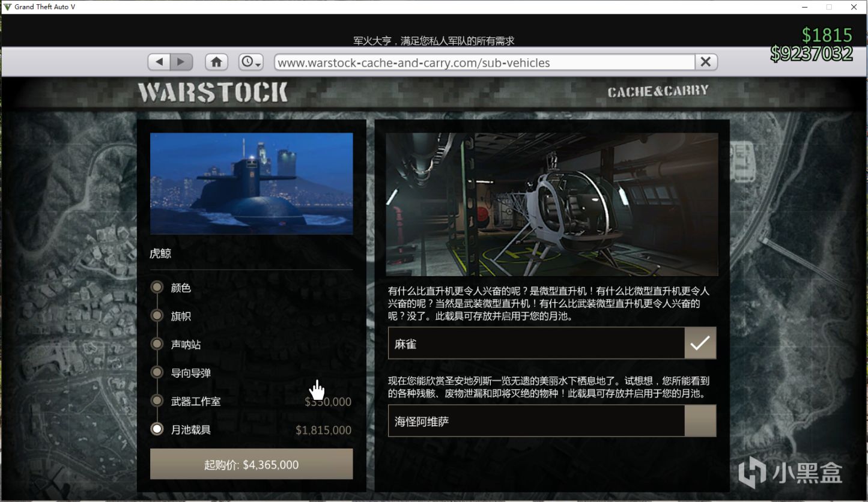Open the browser home page icon
Screen dimensions: 868x502
pos(216,62)
